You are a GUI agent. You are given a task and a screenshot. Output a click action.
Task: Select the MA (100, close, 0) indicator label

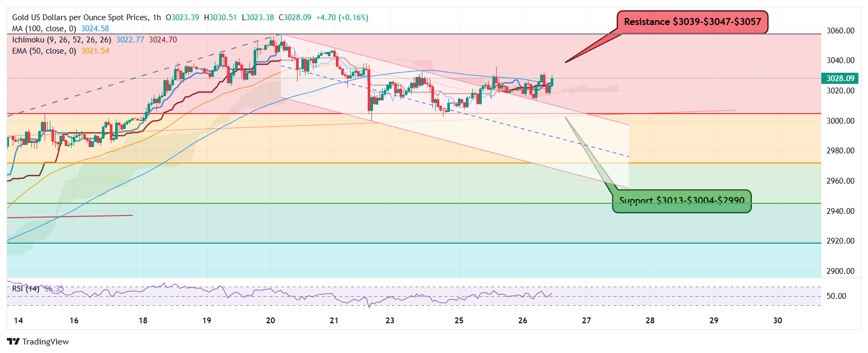click(x=44, y=29)
